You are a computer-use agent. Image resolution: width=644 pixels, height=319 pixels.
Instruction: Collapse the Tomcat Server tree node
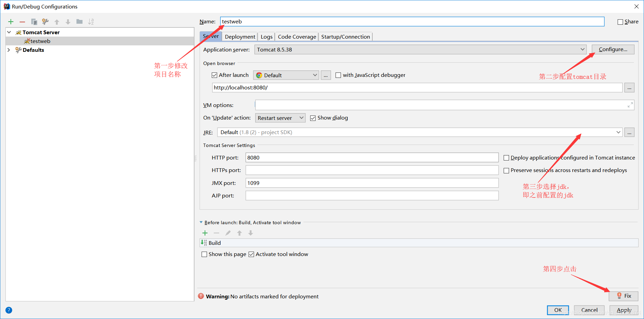point(9,32)
